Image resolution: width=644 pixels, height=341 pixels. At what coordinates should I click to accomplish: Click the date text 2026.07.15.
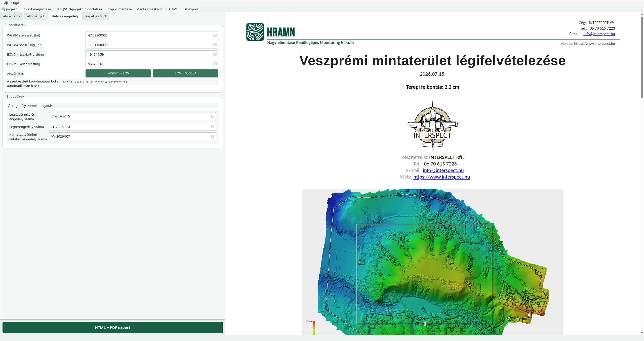tap(432, 74)
